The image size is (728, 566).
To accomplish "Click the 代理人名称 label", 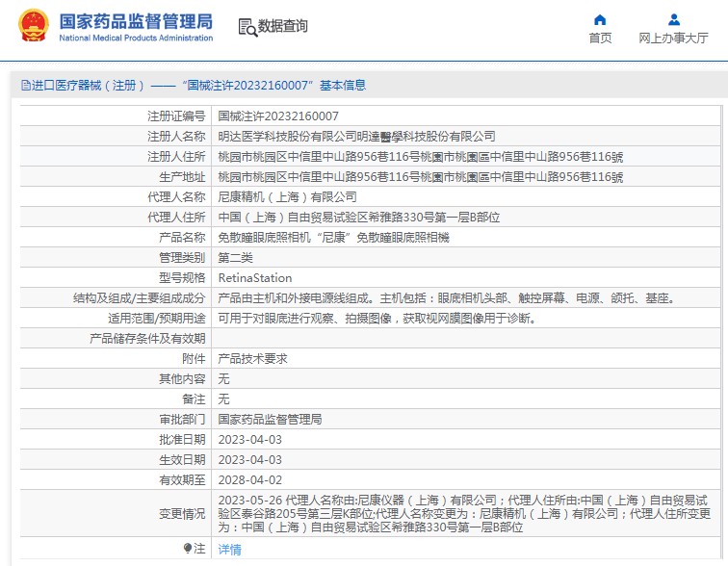I will (176, 197).
